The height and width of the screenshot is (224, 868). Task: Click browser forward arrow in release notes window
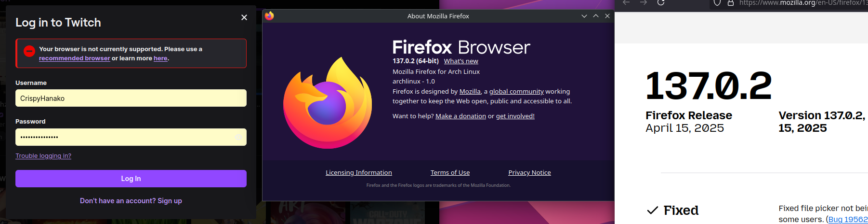[x=644, y=2]
